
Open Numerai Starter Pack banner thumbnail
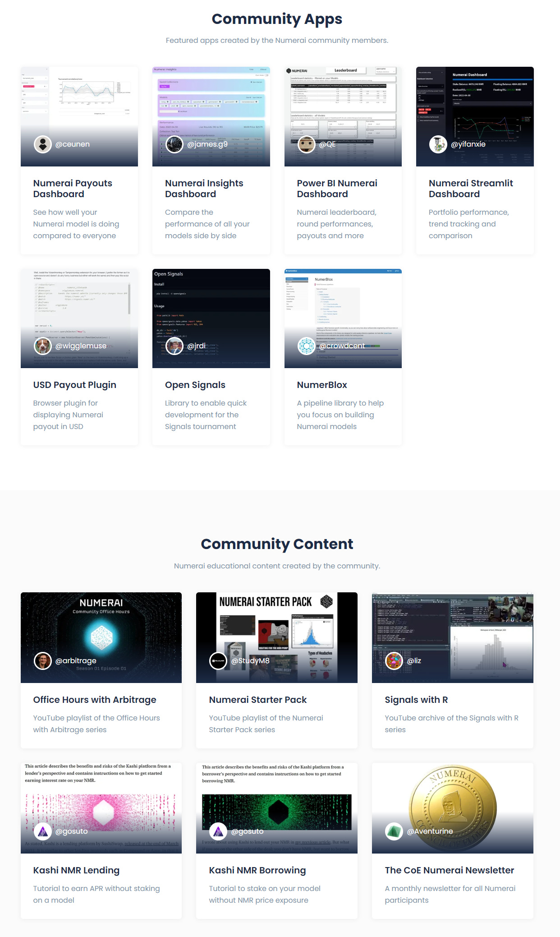277,637
